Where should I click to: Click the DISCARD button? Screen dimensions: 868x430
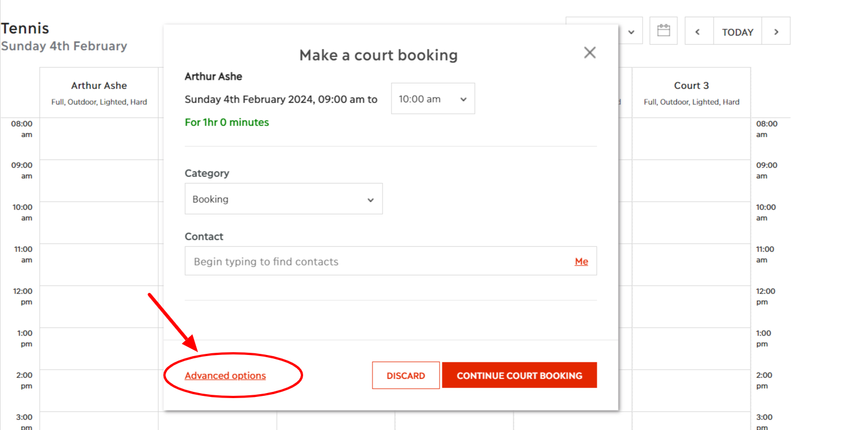pyautogui.click(x=406, y=375)
